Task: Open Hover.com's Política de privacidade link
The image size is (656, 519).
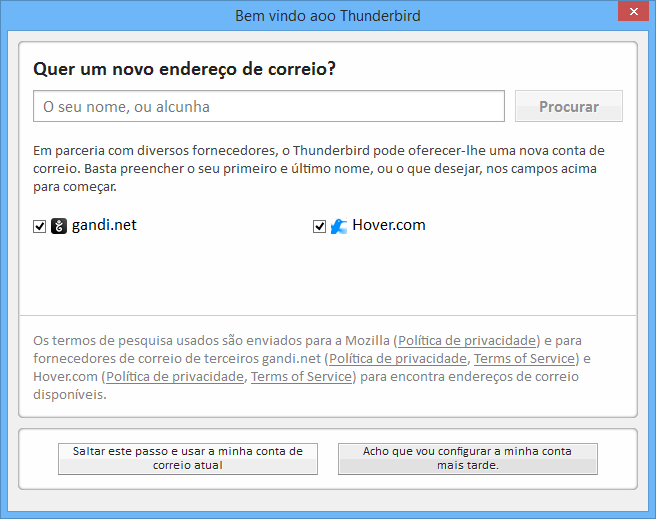Action: [x=175, y=376]
